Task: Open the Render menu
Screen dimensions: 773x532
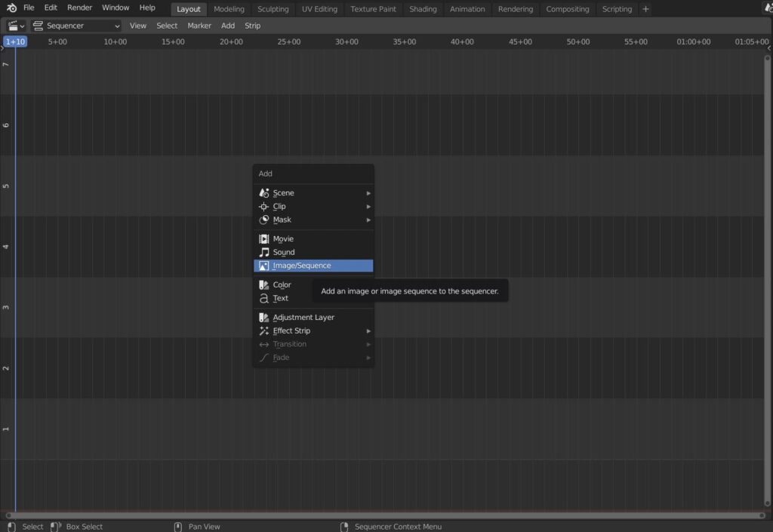Action: click(79, 8)
